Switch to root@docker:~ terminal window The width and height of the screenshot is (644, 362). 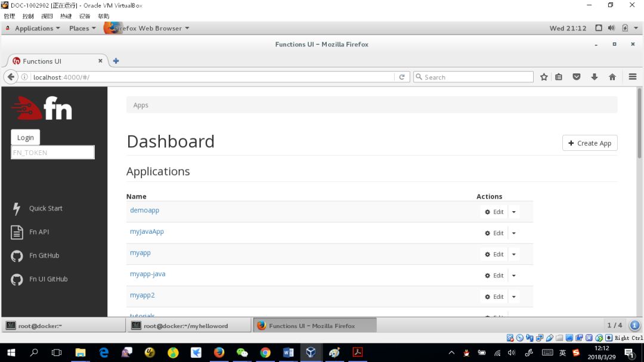click(64, 326)
